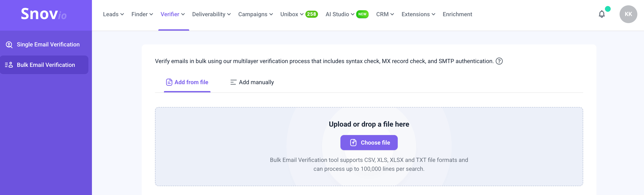The width and height of the screenshot is (644, 195).
Task: Click the Single Email Verification icon
Action: 9,45
